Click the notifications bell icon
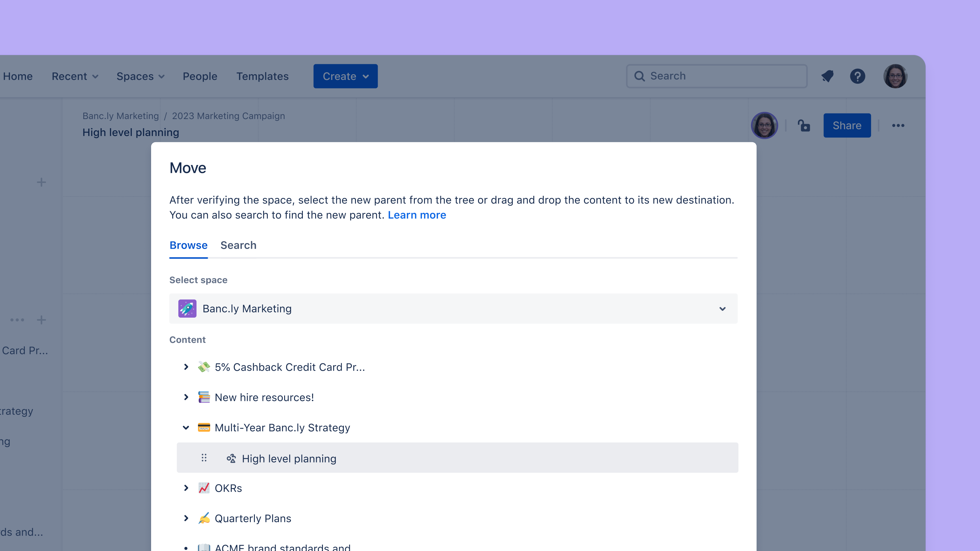980x551 pixels. pyautogui.click(x=827, y=76)
